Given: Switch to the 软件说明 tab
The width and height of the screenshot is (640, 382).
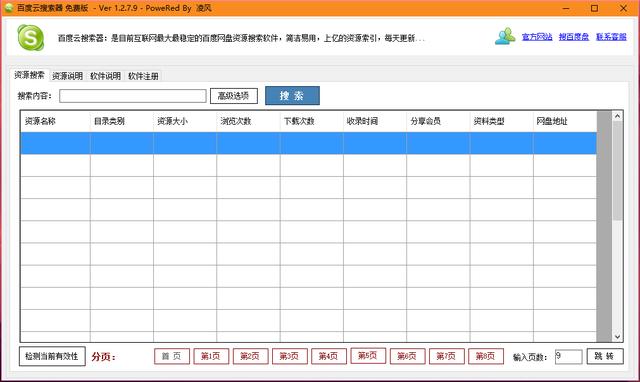Looking at the screenshot, I should click(x=105, y=76).
